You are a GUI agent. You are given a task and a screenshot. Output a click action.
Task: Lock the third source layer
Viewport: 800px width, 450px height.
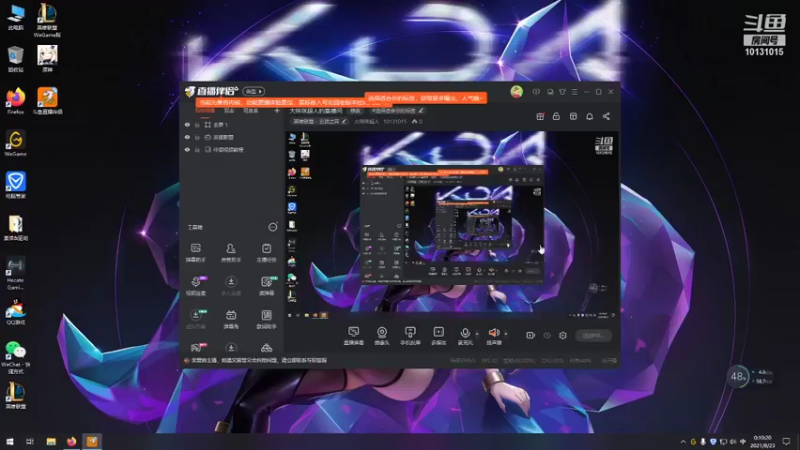(197, 149)
